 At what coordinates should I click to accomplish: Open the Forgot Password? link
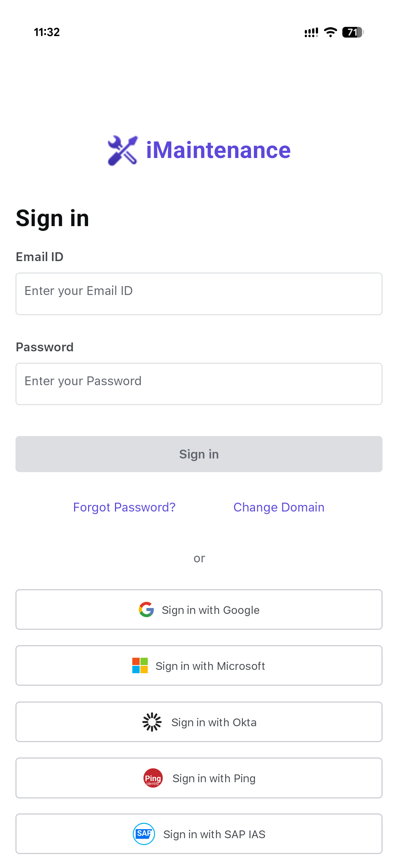pos(124,507)
